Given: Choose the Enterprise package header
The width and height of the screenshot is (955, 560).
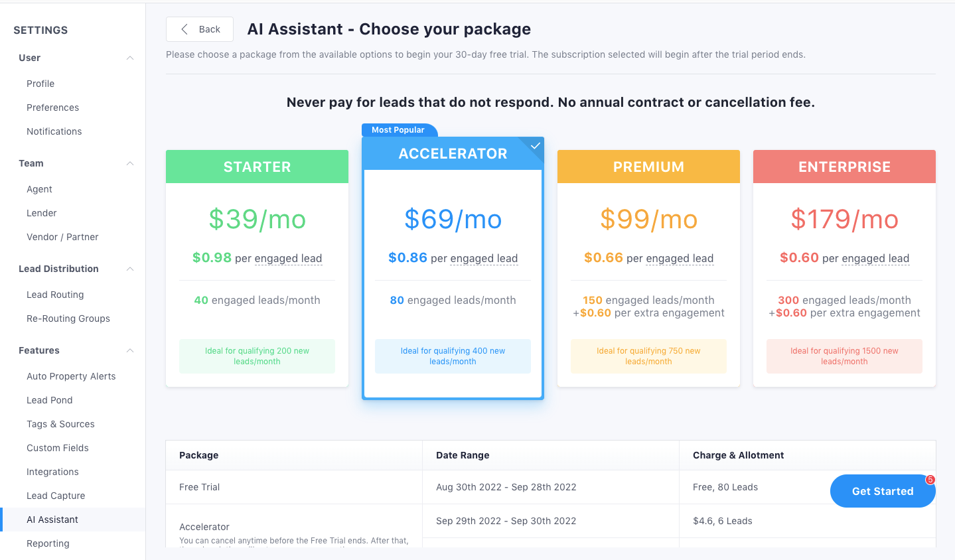Looking at the screenshot, I should (844, 167).
